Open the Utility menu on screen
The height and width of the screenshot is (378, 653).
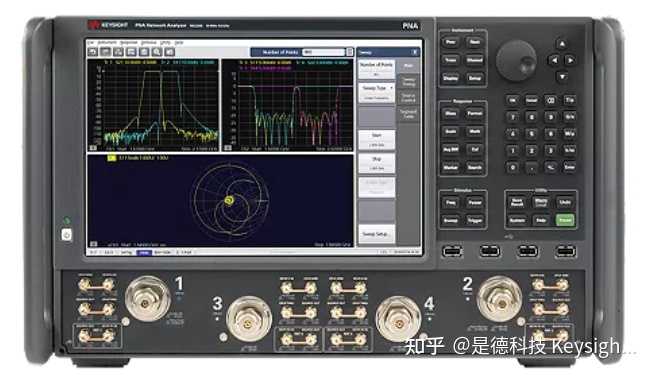tap(165, 42)
